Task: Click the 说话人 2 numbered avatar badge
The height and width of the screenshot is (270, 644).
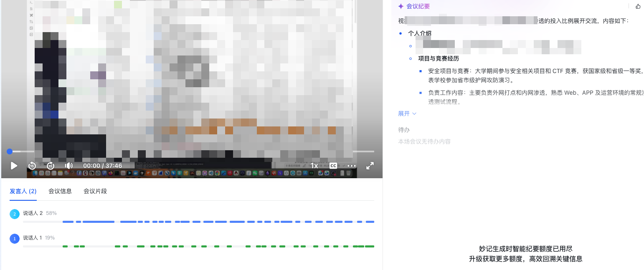Action: click(x=14, y=213)
